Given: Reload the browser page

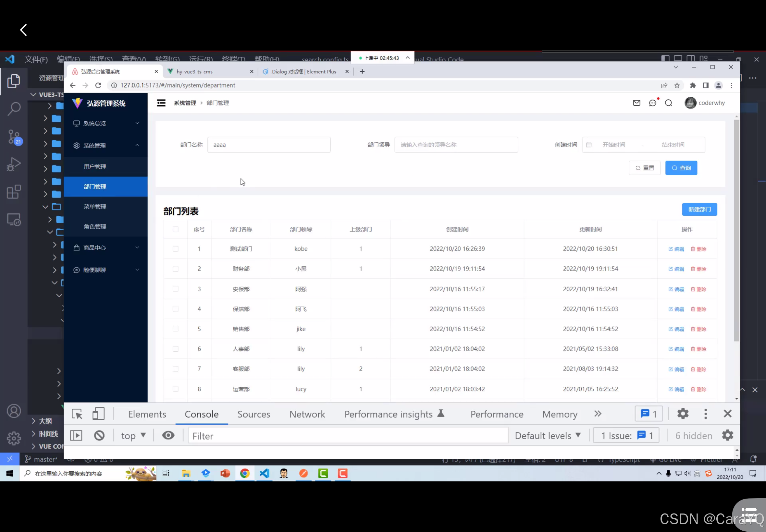Looking at the screenshot, I should click(98, 85).
